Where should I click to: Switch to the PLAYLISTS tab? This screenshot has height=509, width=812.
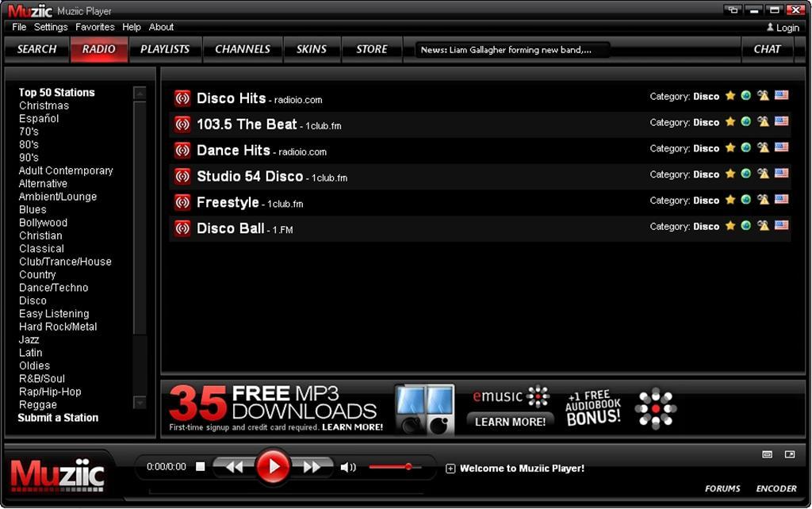pos(165,48)
